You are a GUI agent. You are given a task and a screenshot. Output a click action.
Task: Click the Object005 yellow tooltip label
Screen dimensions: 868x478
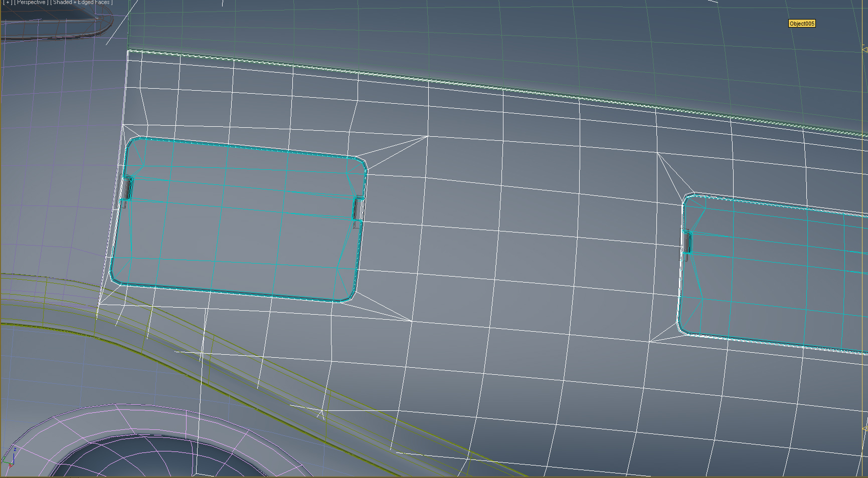pyautogui.click(x=802, y=24)
